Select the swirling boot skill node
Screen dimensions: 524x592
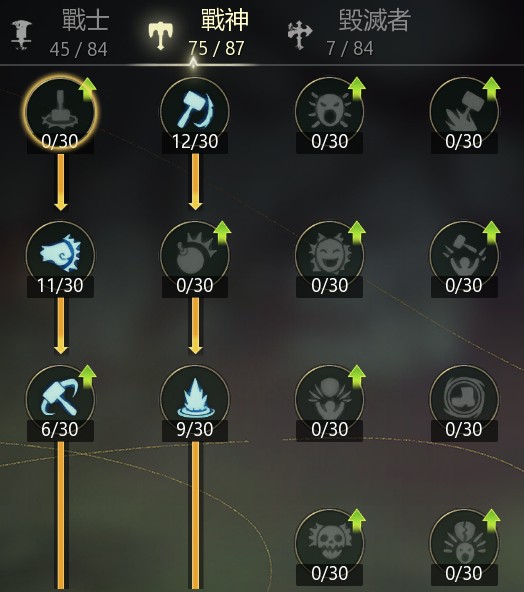click(464, 400)
